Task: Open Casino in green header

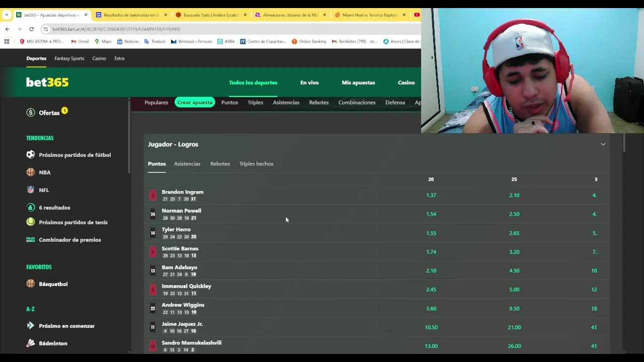Action: click(406, 82)
